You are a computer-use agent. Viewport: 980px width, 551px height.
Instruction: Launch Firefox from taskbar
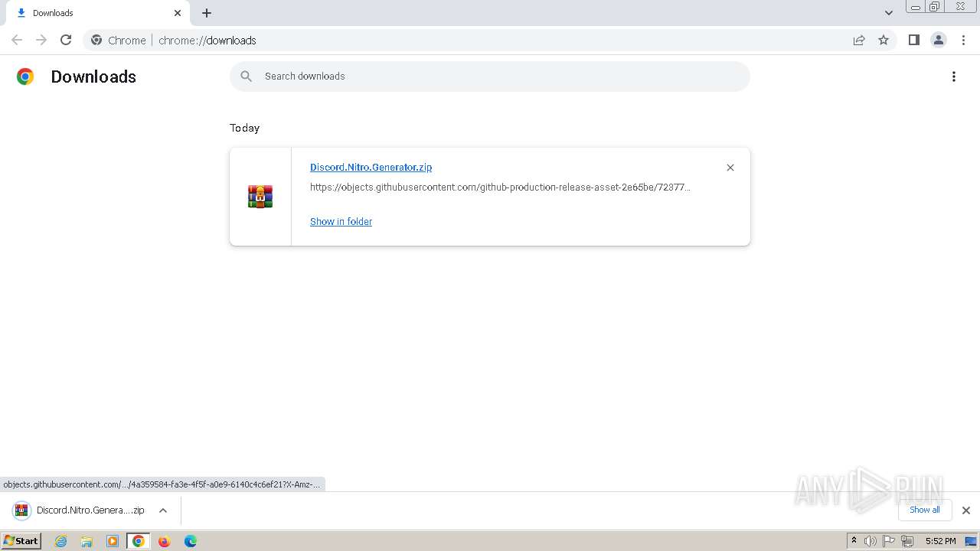(x=164, y=541)
